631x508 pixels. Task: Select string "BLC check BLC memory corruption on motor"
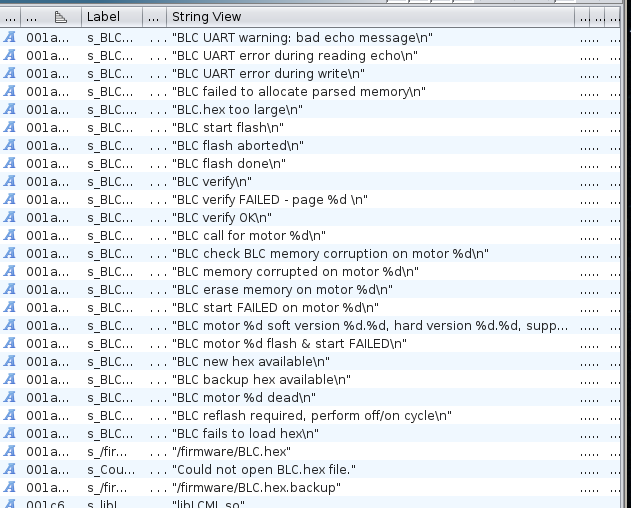click(x=330, y=254)
